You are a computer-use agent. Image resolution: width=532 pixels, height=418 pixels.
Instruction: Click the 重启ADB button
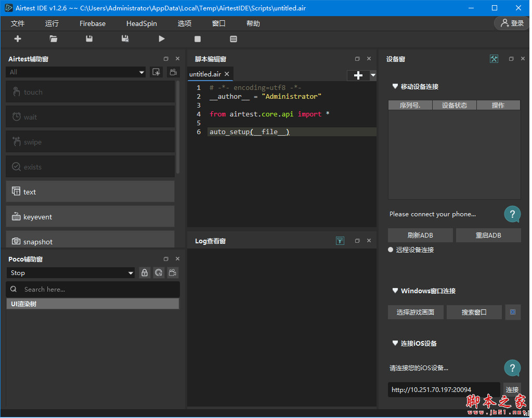coord(488,236)
